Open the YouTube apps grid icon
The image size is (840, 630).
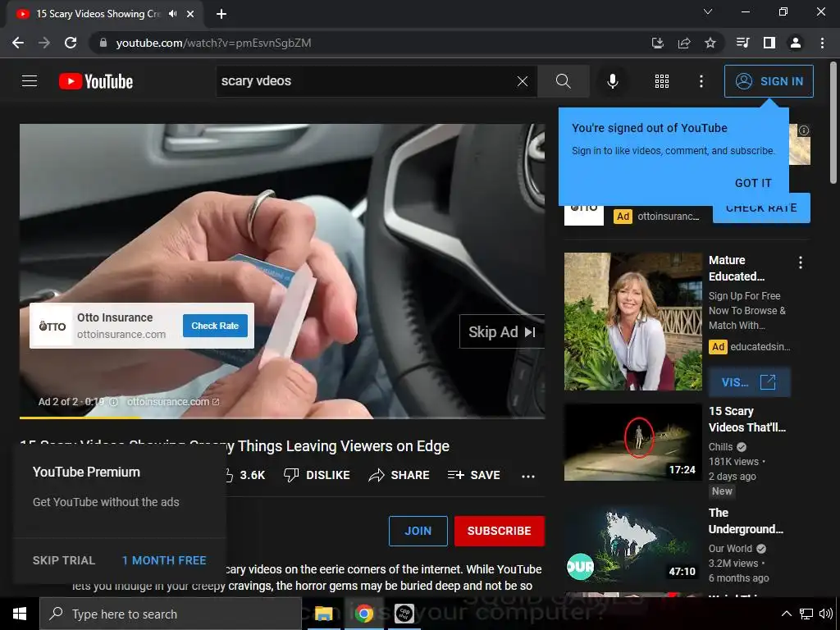(662, 81)
